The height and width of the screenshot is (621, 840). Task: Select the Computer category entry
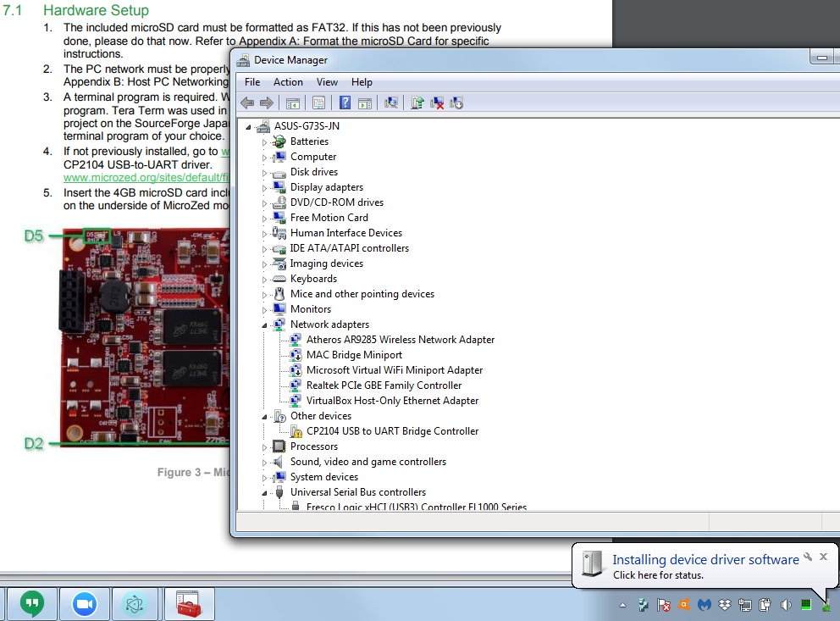pos(313,157)
